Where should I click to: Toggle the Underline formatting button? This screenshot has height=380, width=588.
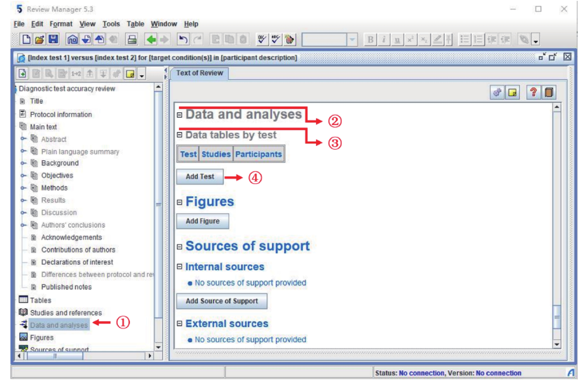[x=397, y=39]
